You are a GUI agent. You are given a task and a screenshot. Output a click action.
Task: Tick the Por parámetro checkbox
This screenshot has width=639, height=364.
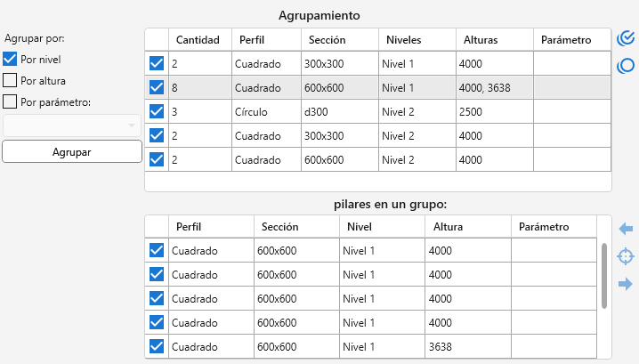point(11,101)
